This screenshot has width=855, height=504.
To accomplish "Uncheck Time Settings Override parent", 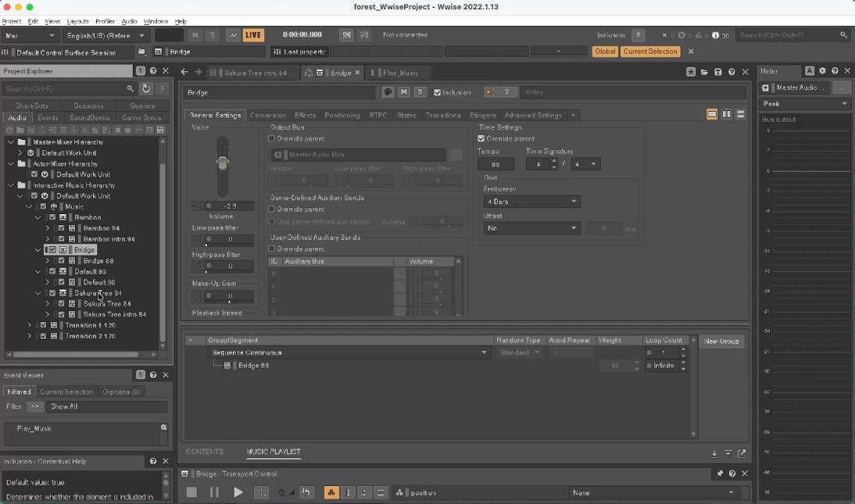I will (481, 138).
